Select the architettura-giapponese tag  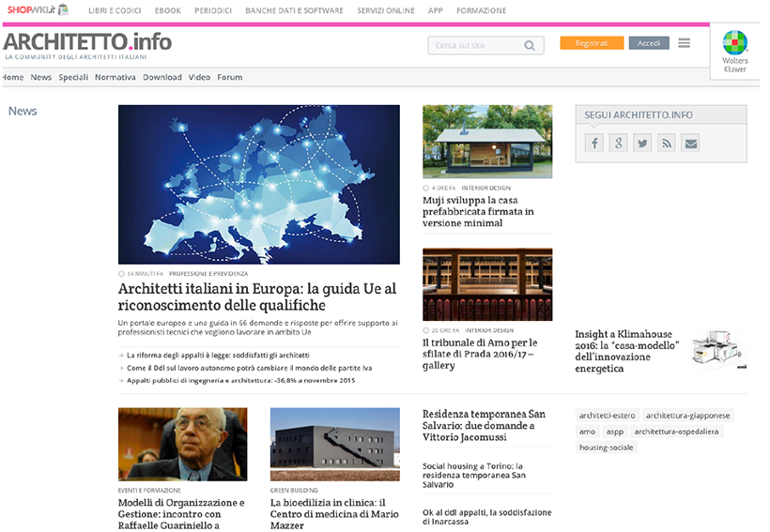[x=688, y=416]
